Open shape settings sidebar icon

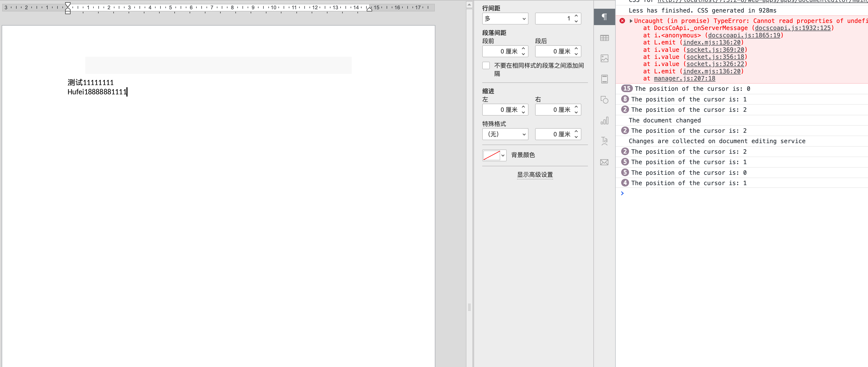click(x=604, y=100)
